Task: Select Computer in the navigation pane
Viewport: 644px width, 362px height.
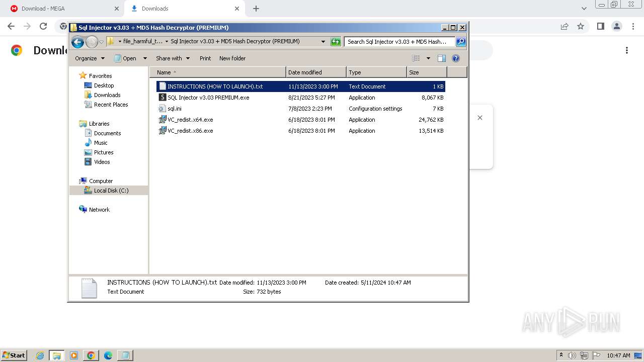Action: (101, 181)
